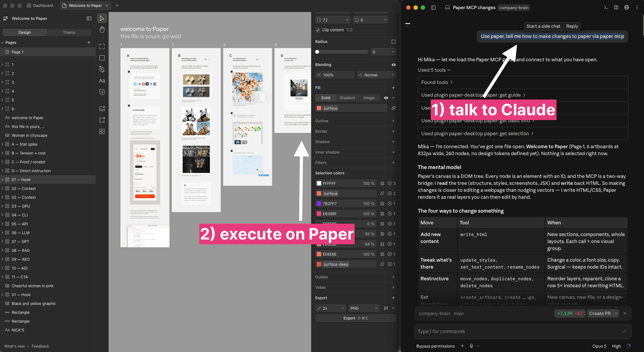Click the surface fill color swatch
The height and width of the screenshot is (352, 644).
(x=319, y=108)
